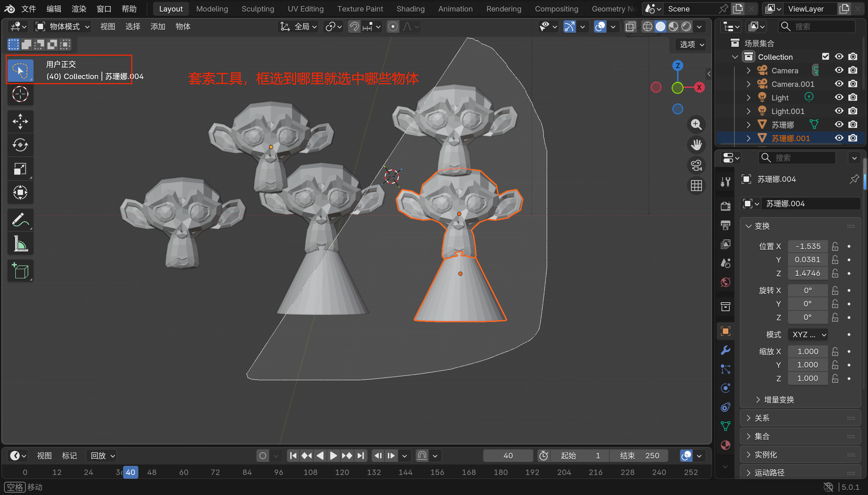Open the 物体模式 mode dropdown
This screenshot has width=868, height=495.
tap(63, 26)
